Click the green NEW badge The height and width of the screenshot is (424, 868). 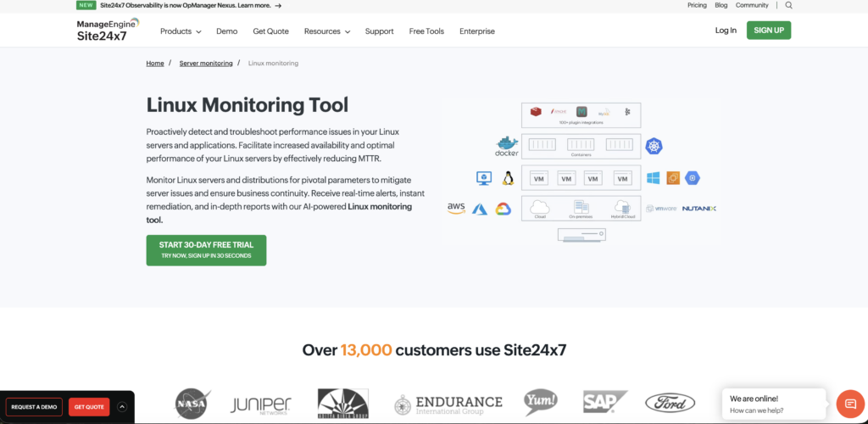[86, 6]
